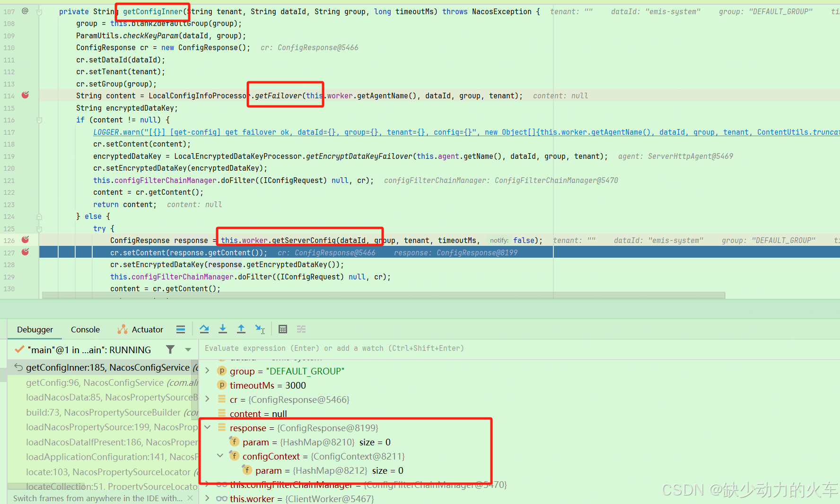The width and height of the screenshot is (840, 504).
Task: Click the drop frame arrow on getConfigInner:185
Action: [x=18, y=367]
